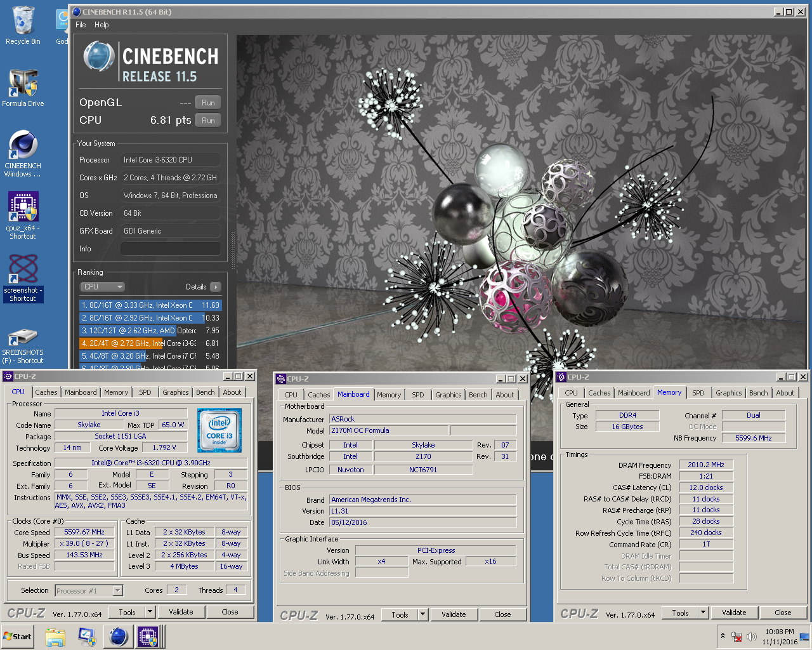Viewport: 812px width, 650px height.
Task: Switch to SPD tab in middle CPU-Z
Action: coord(418,395)
